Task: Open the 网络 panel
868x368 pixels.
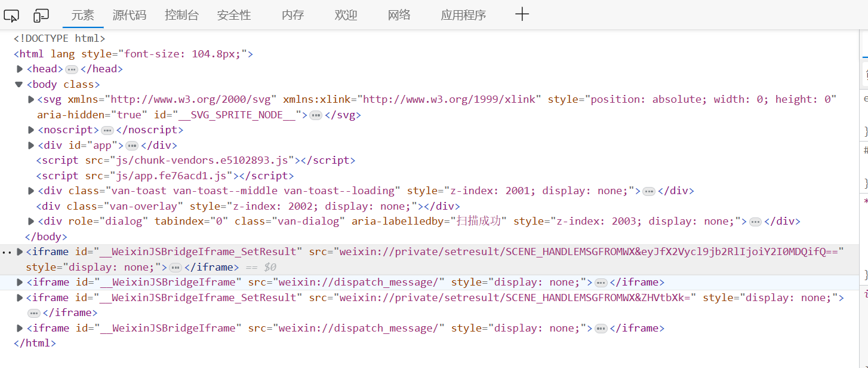Action: tap(398, 15)
